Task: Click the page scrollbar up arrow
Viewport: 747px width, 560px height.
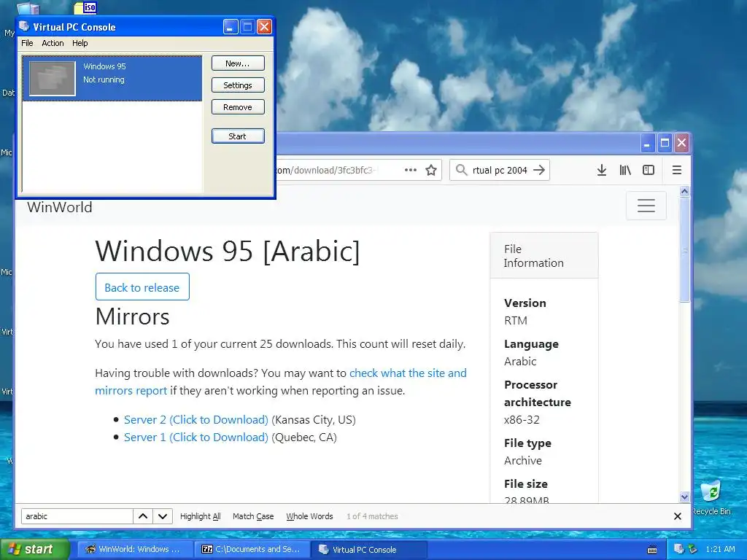Action: click(x=684, y=192)
